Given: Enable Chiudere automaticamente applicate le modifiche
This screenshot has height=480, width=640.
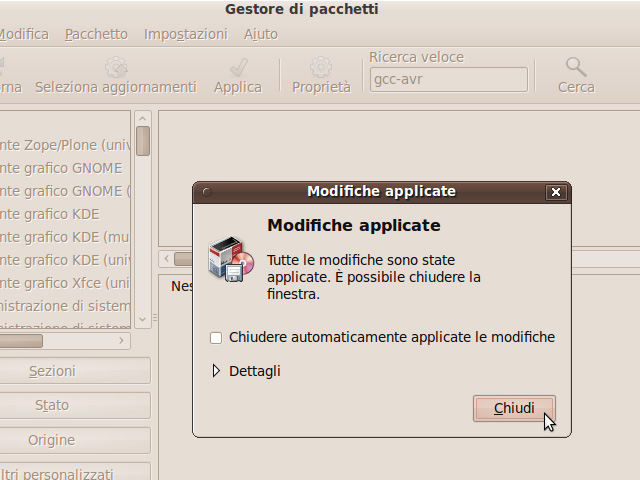Looking at the screenshot, I should point(217,338).
